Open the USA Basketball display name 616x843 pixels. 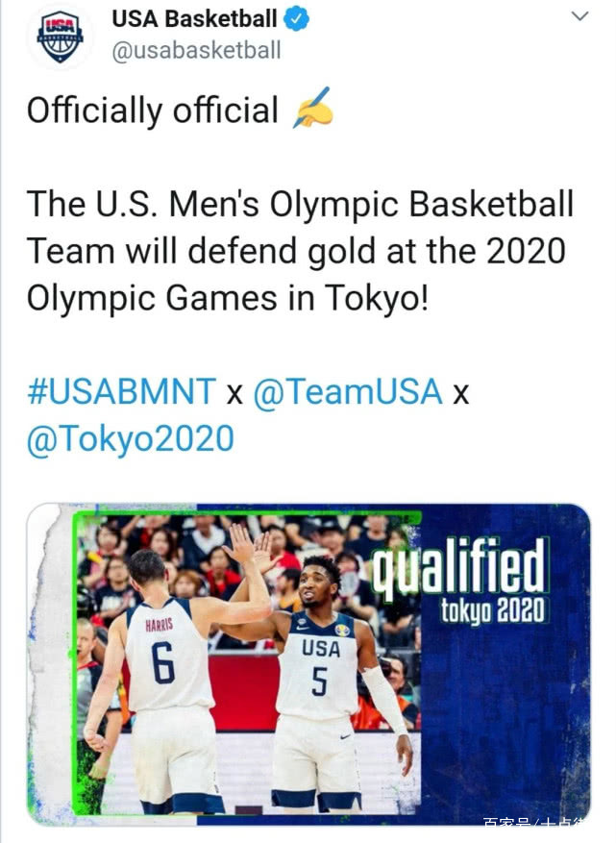[194, 19]
